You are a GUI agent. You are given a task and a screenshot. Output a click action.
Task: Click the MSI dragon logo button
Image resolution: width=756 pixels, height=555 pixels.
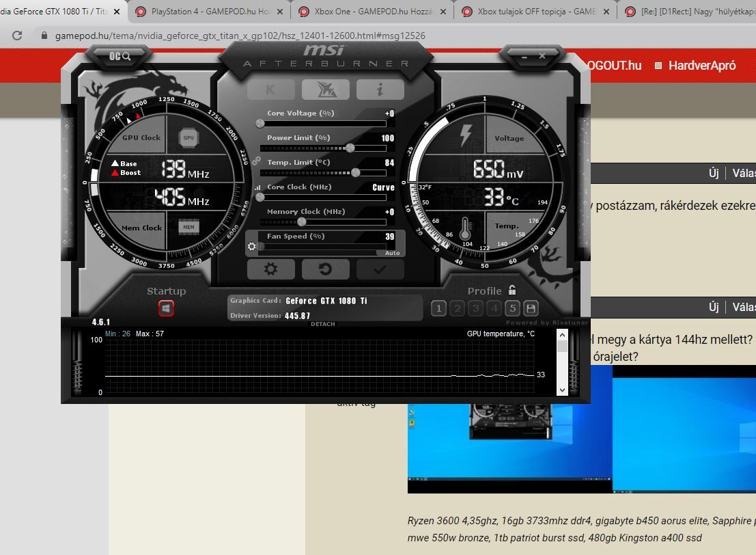pyautogui.click(x=326, y=90)
